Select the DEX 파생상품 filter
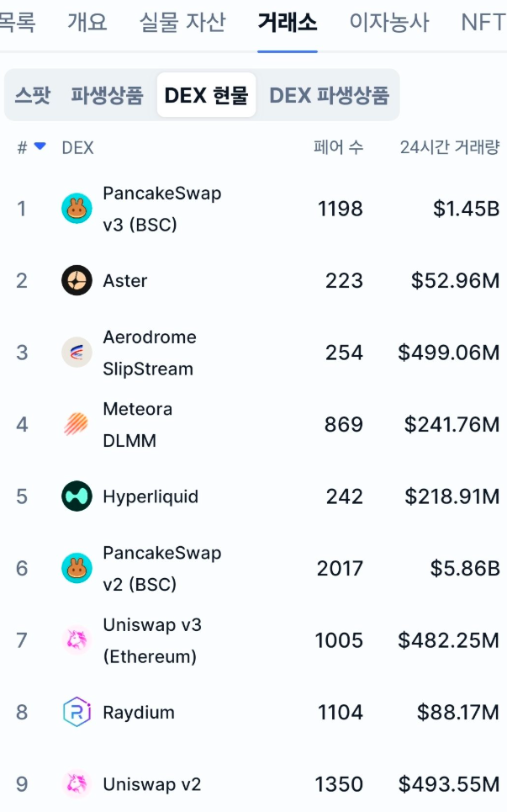This screenshot has width=507, height=812. [x=329, y=95]
